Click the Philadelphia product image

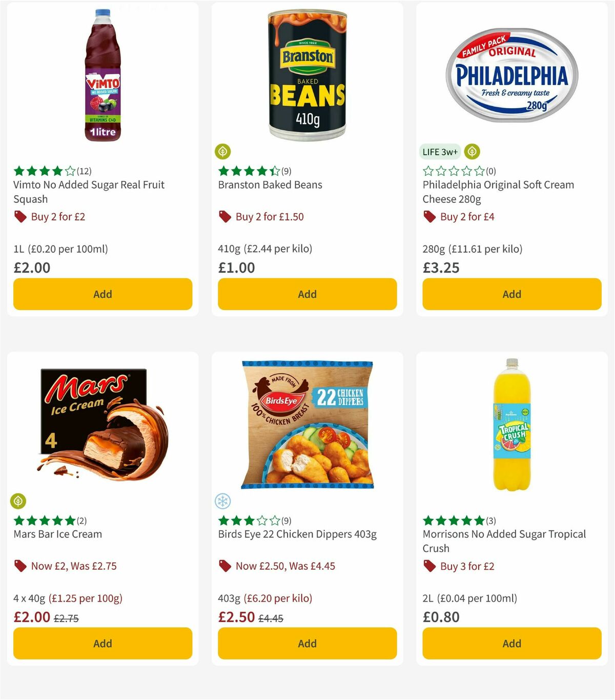[x=511, y=72]
